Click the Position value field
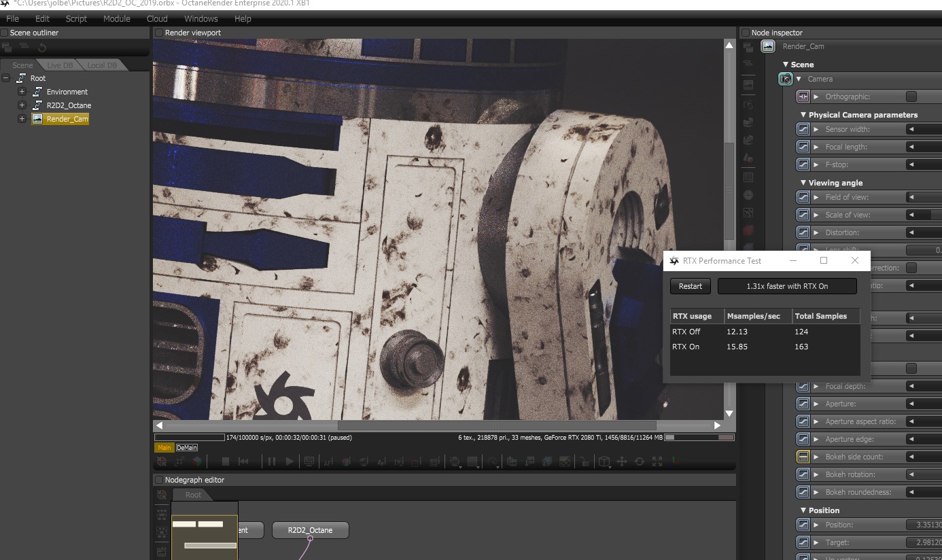 [924, 525]
